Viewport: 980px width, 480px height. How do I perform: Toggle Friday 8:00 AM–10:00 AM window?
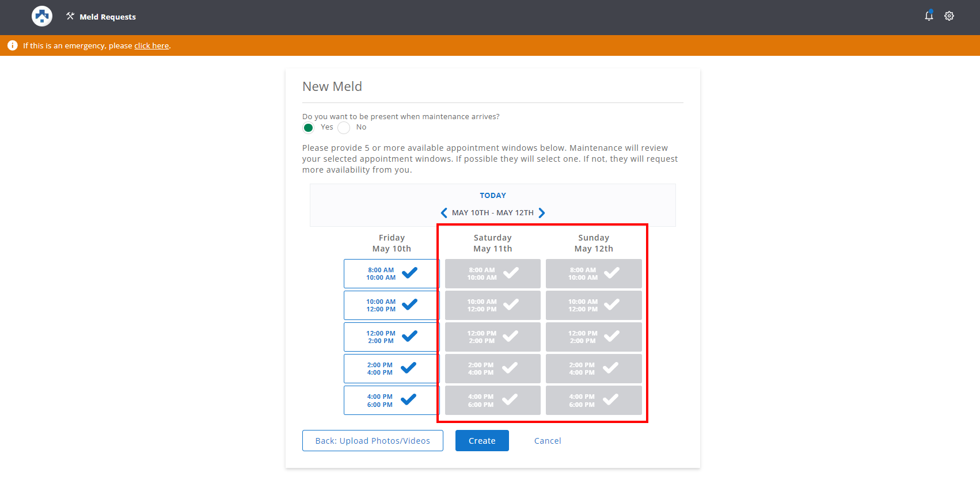[391, 273]
